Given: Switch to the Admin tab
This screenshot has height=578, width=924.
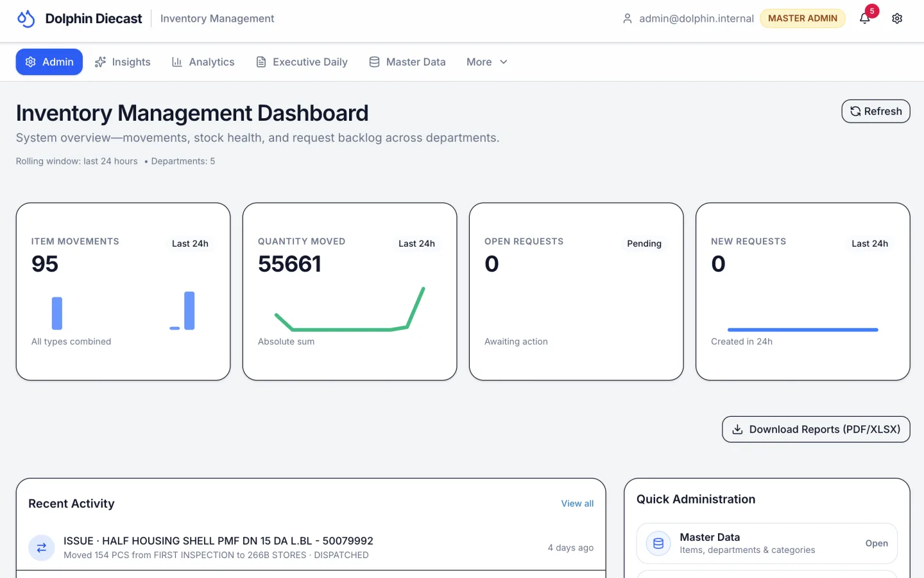Looking at the screenshot, I should (49, 62).
